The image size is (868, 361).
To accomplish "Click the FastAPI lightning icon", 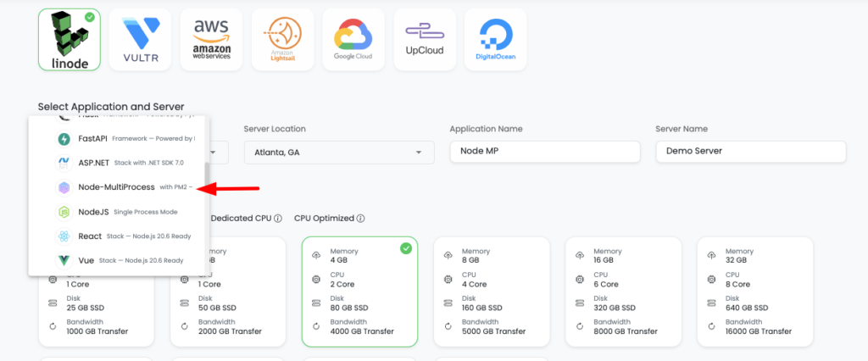I will point(64,138).
